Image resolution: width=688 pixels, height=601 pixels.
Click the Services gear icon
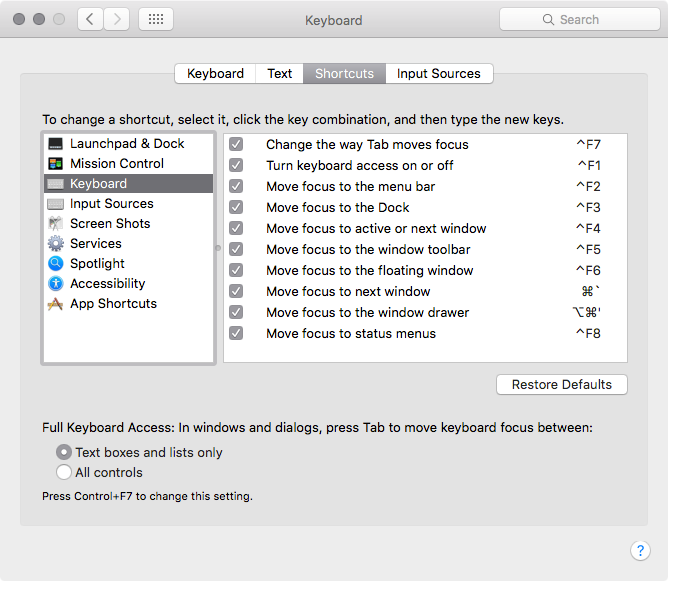55,243
